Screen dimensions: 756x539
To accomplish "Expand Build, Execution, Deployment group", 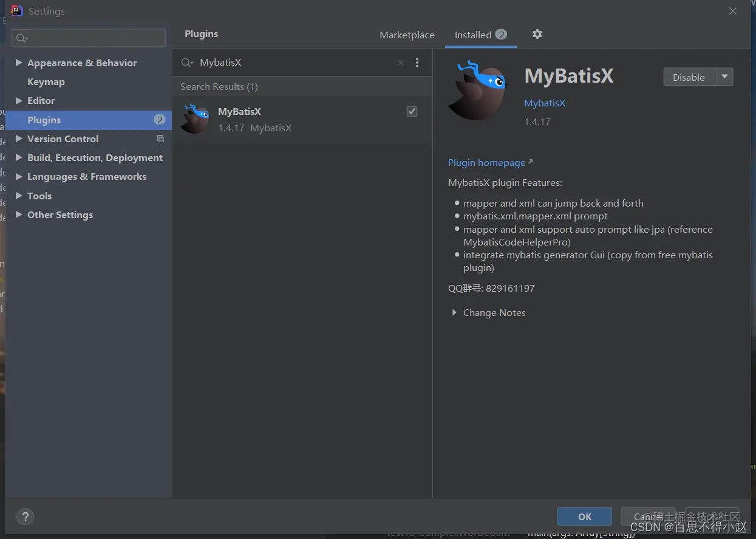I will 19,157.
